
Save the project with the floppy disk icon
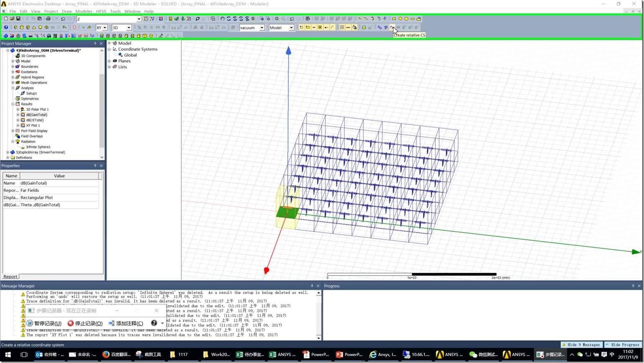click(x=18, y=19)
